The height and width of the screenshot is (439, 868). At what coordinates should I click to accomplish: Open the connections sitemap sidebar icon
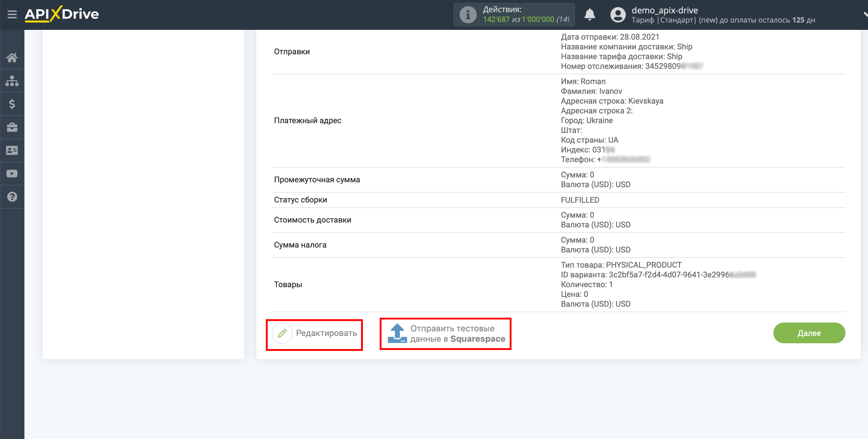[12, 81]
